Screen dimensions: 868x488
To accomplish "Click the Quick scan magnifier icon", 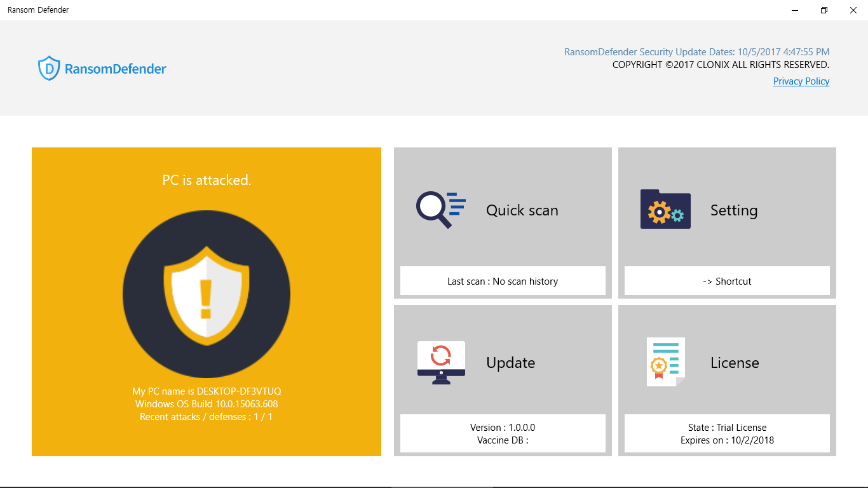I will point(441,210).
